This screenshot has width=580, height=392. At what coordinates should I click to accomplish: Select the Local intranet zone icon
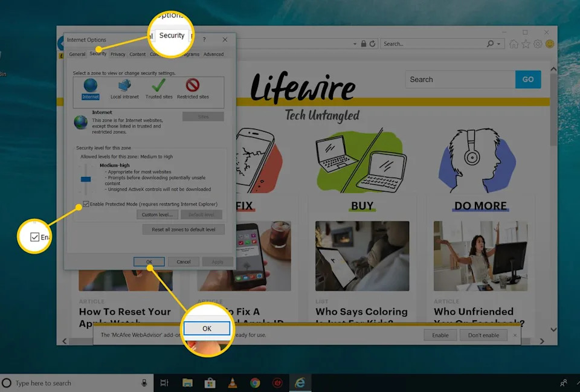coord(124,86)
